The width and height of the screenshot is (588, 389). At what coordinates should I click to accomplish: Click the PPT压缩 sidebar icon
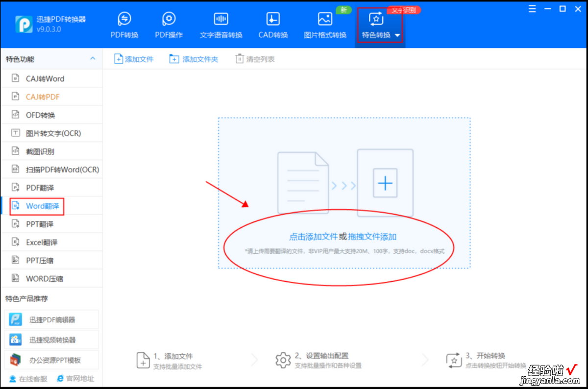(16, 260)
